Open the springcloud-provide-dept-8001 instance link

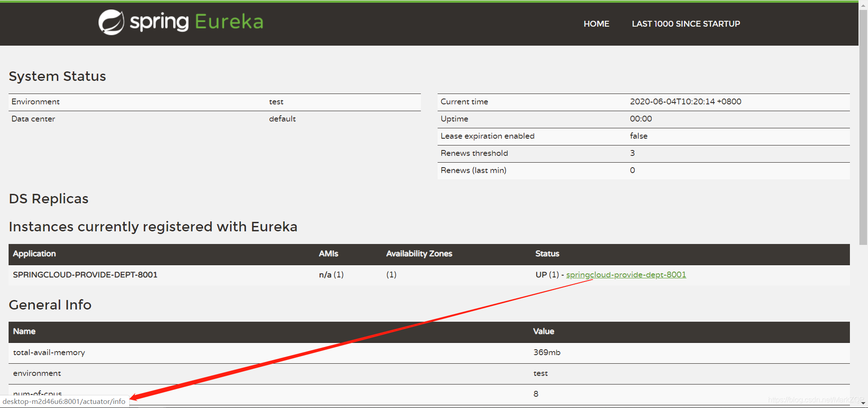626,275
